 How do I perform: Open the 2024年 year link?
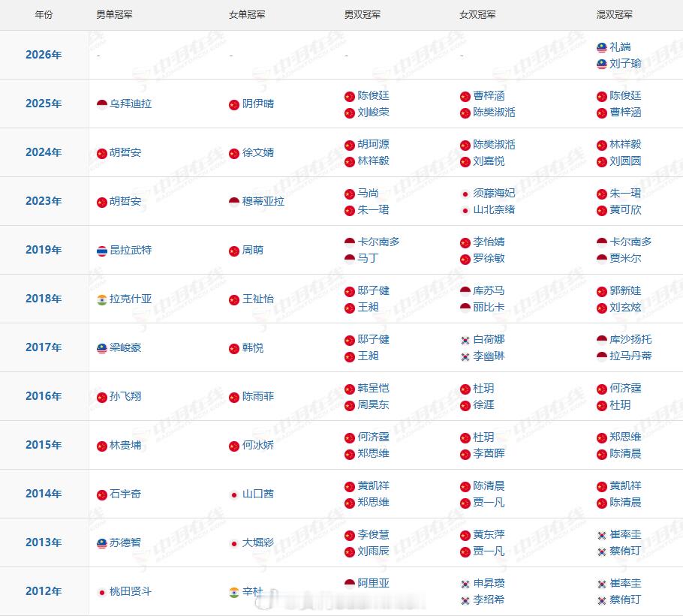coord(44,152)
